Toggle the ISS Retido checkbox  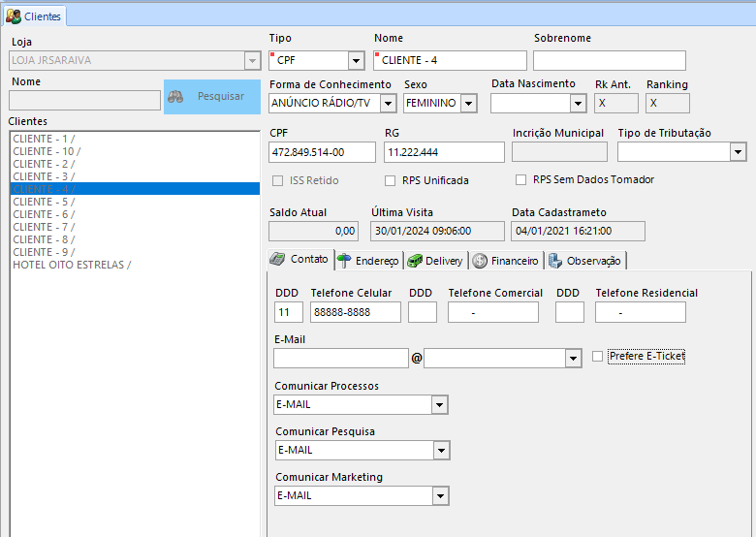click(x=278, y=180)
